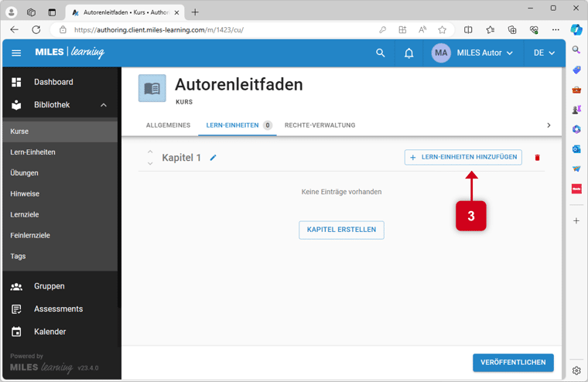Viewport: 588px width, 382px height.
Task: Open Gruppen in the sidebar
Action: pos(49,286)
